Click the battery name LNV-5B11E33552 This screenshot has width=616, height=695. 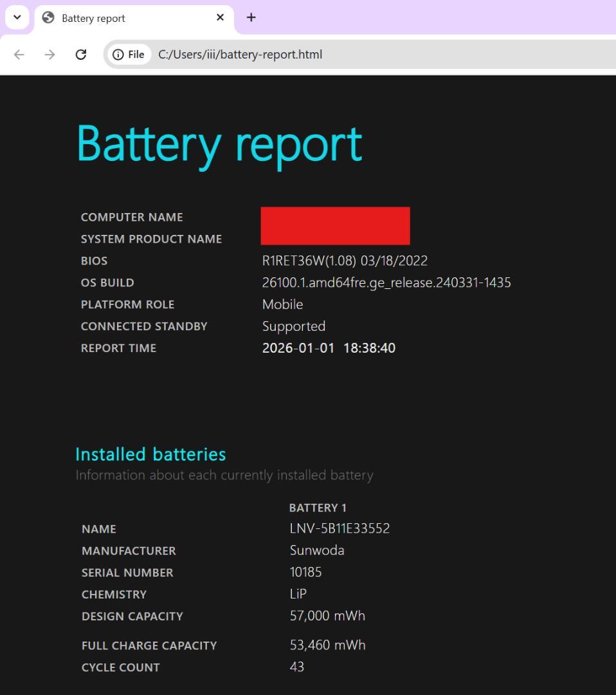click(339, 528)
